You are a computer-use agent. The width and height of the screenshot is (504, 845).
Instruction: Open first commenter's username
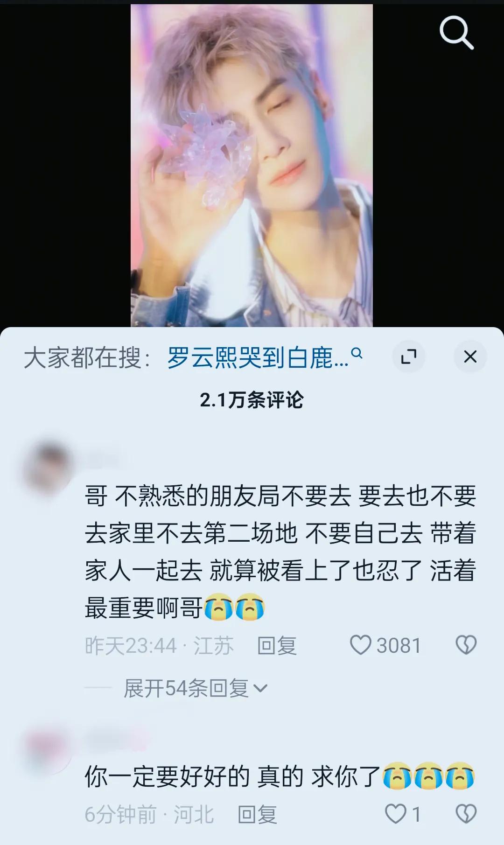(x=103, y=461)
